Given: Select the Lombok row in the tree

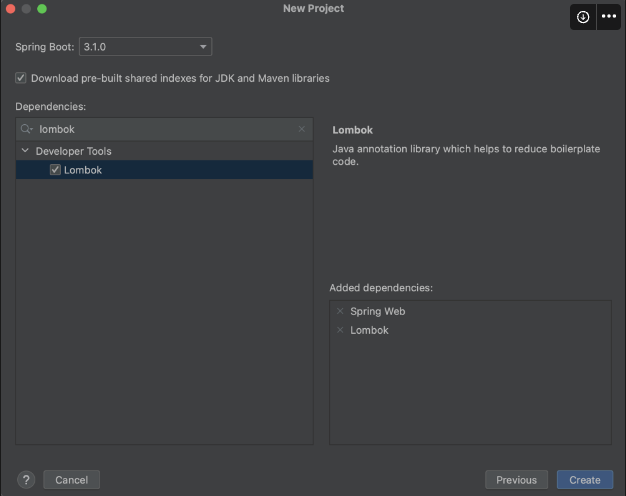Looking at the screenshot, I should click(x=164, y=170).
